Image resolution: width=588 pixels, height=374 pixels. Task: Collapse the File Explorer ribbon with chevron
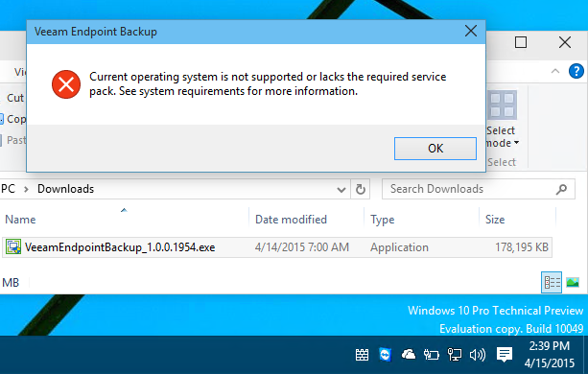[555, 71]
